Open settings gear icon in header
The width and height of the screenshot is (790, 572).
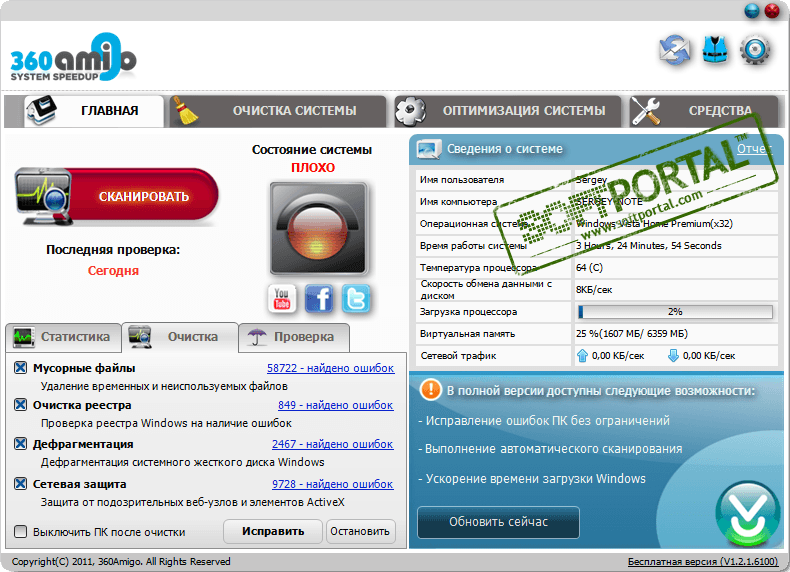click(754, 50)
